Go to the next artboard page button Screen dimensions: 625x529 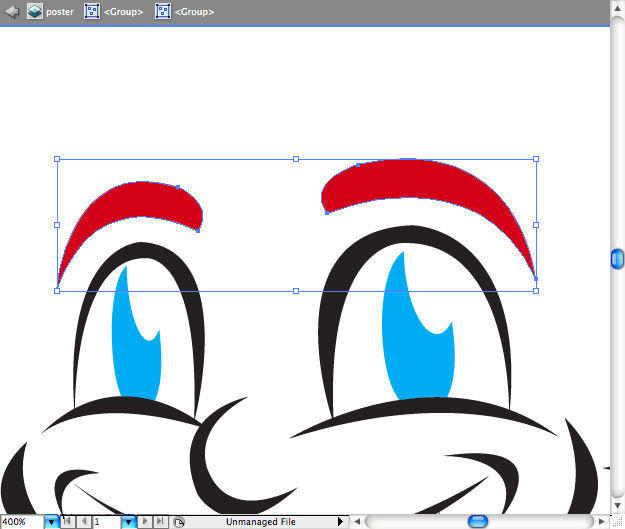[145, 521]
